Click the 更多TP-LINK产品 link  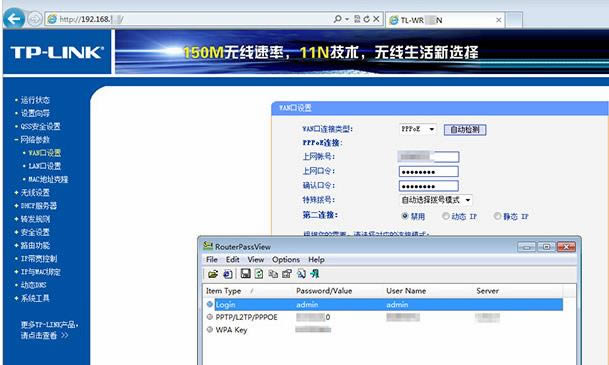point(49,330)
